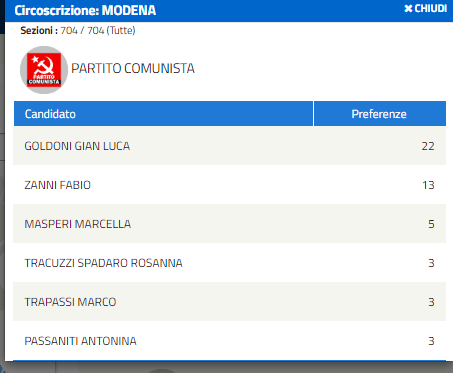
Task: Select candidate GOLDONI GIAN LUCA
Action: [x=77, y=146]
